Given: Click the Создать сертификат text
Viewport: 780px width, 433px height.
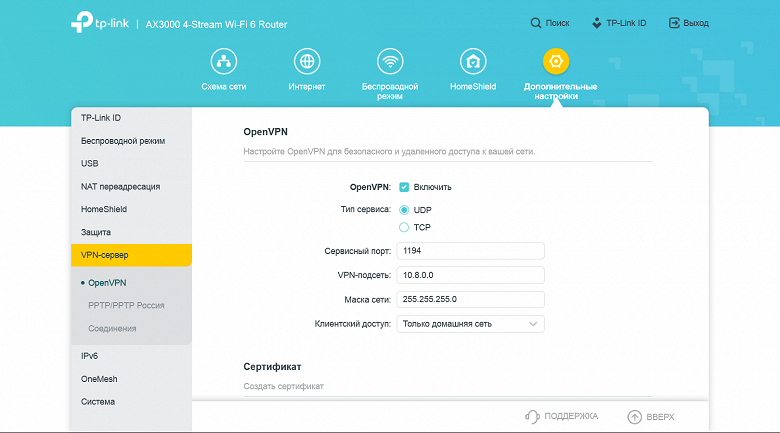Looking at the screenshot, I should tap(284, 386).
